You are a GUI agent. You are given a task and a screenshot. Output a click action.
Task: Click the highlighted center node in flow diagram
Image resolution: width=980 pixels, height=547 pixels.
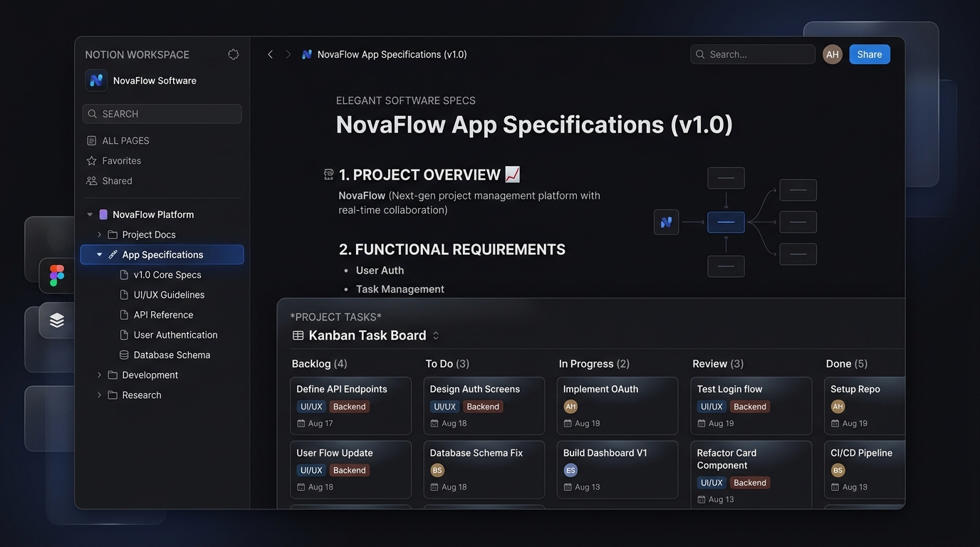pos(726,222)
